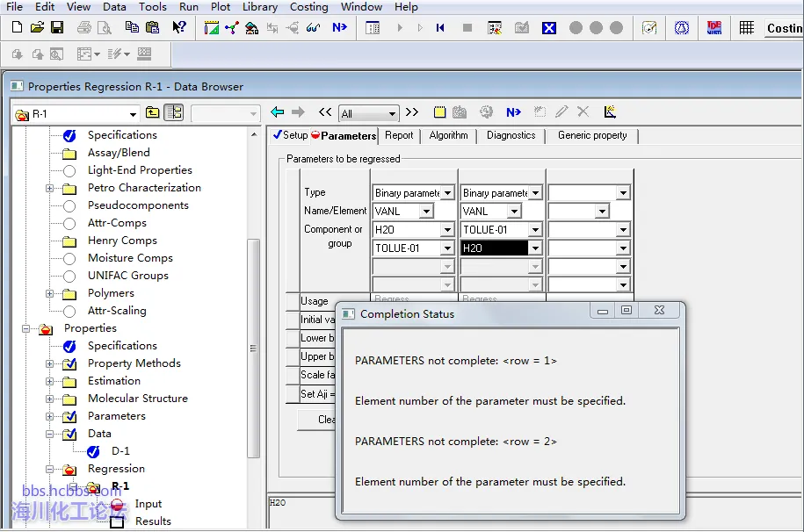Screen dimensions: 804x532
Task: Collapse the Properties tree node
Action: 25,328
